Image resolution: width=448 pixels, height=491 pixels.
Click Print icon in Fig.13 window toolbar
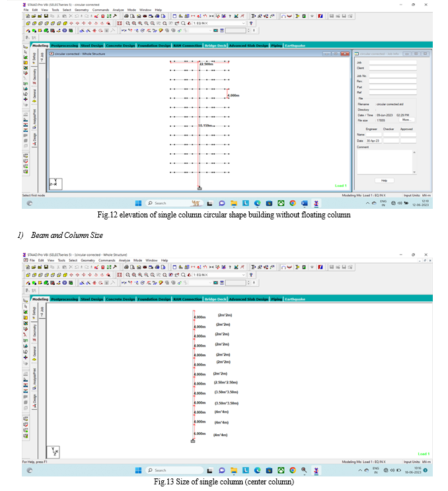click(x=126, y=267)
